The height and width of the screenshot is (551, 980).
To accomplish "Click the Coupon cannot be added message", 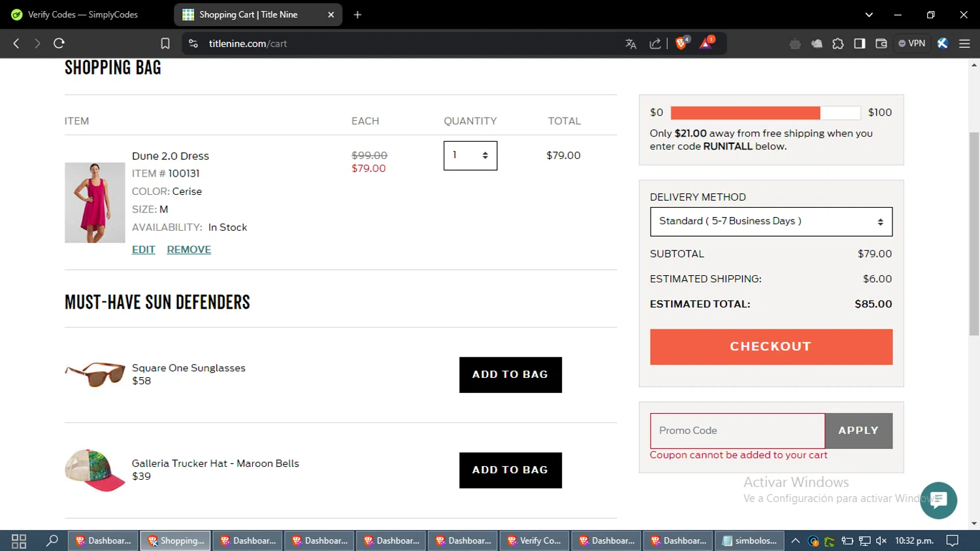I will coord(738,455).
